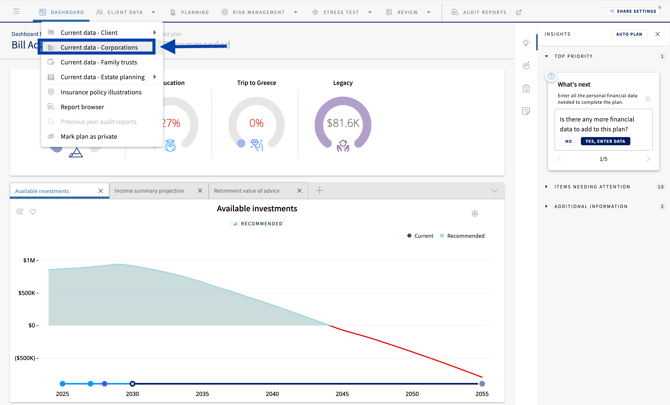Open the piggy bank sidebar icon

coord(526,65)
